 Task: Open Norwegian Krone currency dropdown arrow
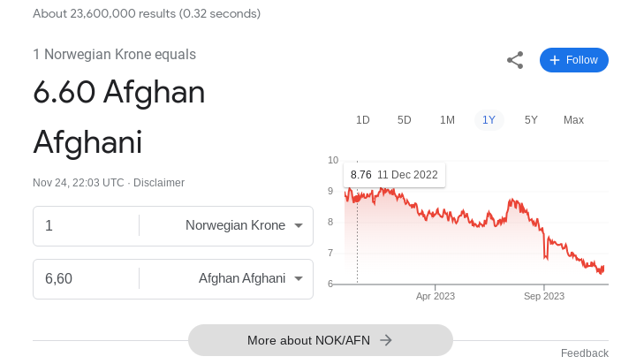coord(299,225)
